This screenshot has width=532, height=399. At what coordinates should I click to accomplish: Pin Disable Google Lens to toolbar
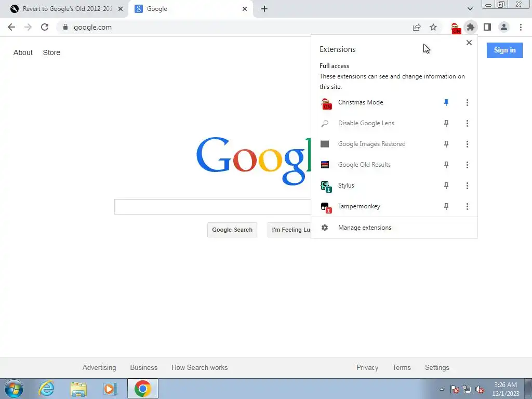446,123
